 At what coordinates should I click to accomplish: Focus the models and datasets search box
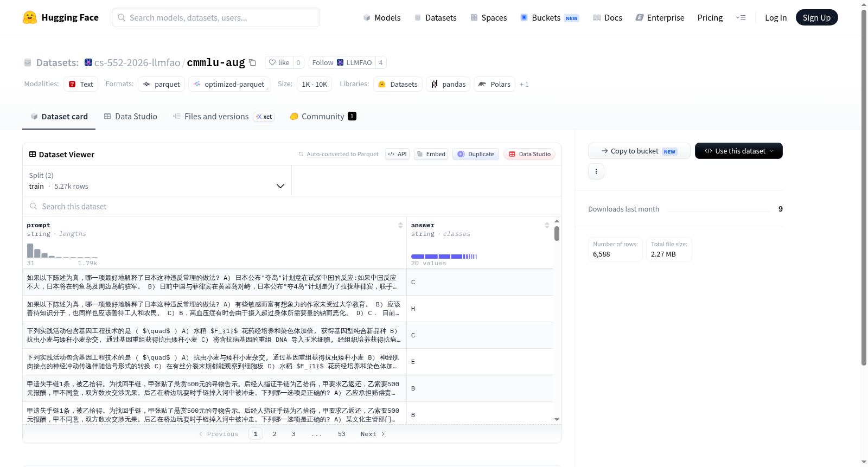(216, 17)
